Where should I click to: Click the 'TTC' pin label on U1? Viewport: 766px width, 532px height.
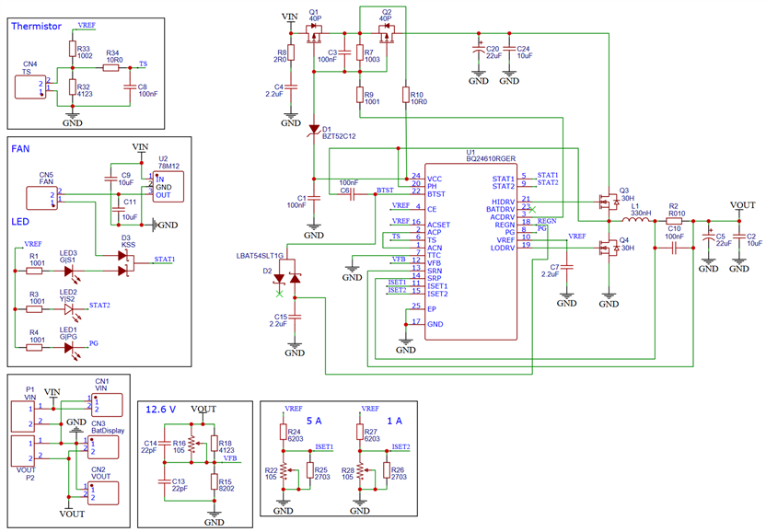434,255
